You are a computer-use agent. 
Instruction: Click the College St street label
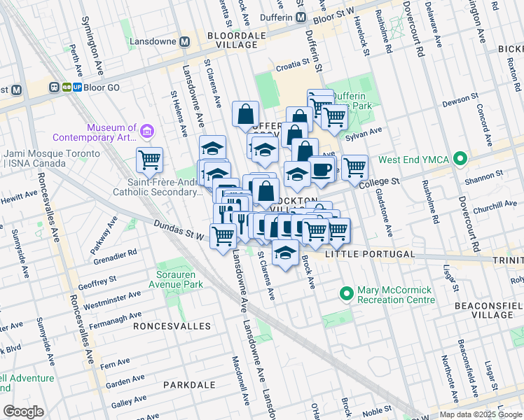[x=379, y=183]
